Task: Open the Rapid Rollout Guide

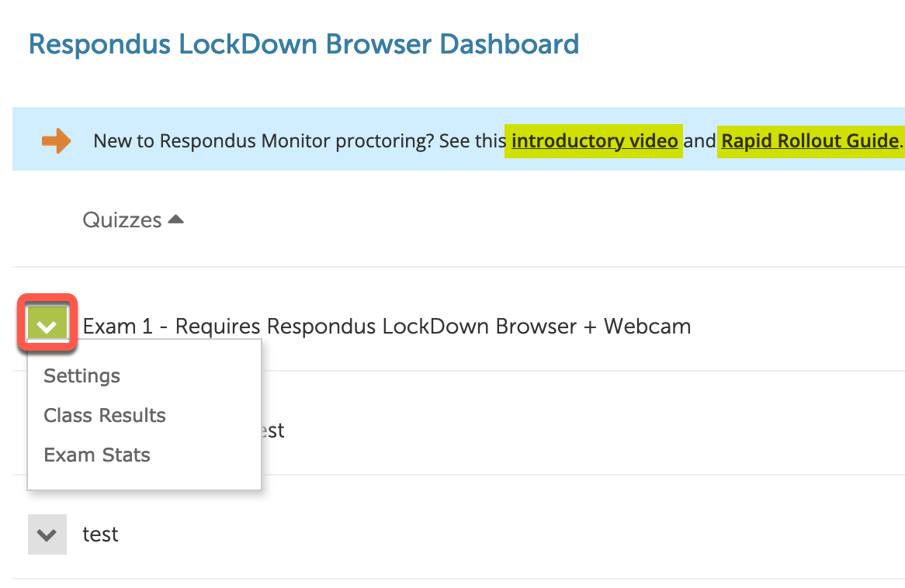Action: [x=810, y=140]
